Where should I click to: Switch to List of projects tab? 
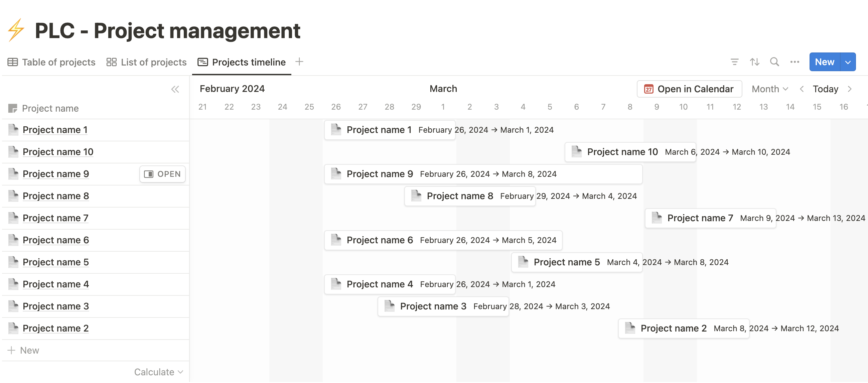click(146, 62)
